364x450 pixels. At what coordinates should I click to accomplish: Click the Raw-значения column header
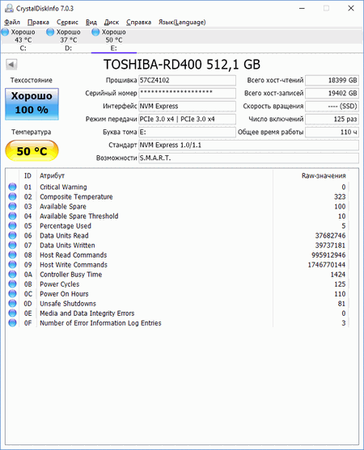pyautogui.click(x=323, y=175)
